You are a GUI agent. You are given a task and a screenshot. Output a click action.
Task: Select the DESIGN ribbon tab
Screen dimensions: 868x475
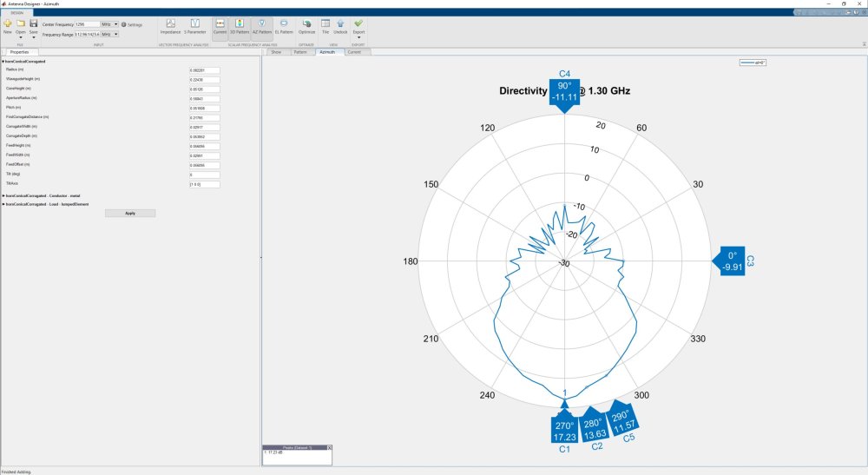coord(17,13)
